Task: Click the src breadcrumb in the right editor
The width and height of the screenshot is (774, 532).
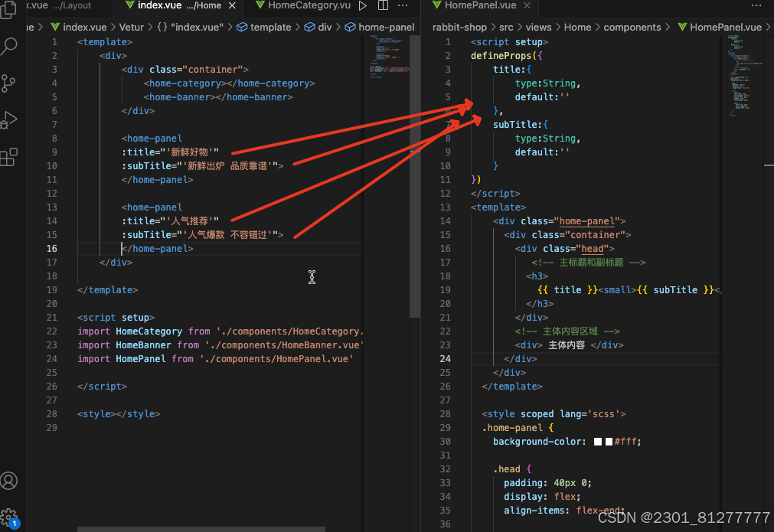Action: [506, 27]
